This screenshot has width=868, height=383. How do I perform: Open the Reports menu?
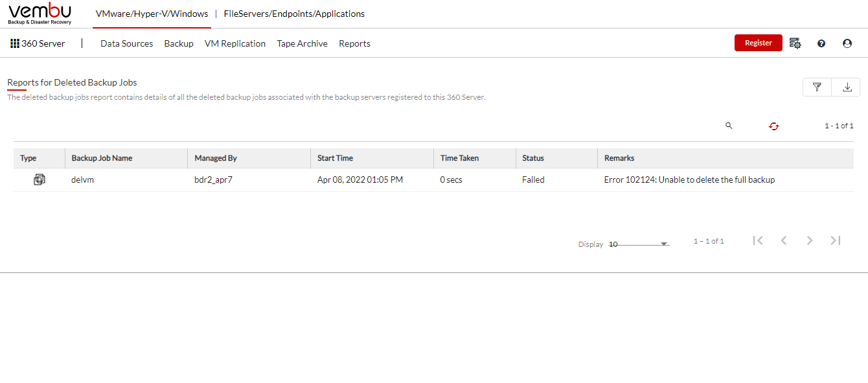click(x=354, y=43)
